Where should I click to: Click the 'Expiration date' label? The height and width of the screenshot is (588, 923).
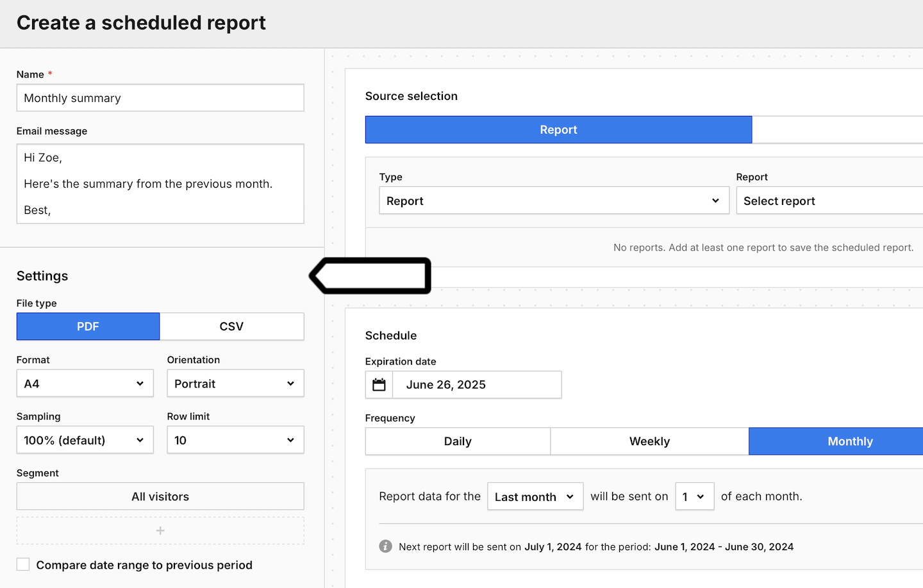point(401,361)
